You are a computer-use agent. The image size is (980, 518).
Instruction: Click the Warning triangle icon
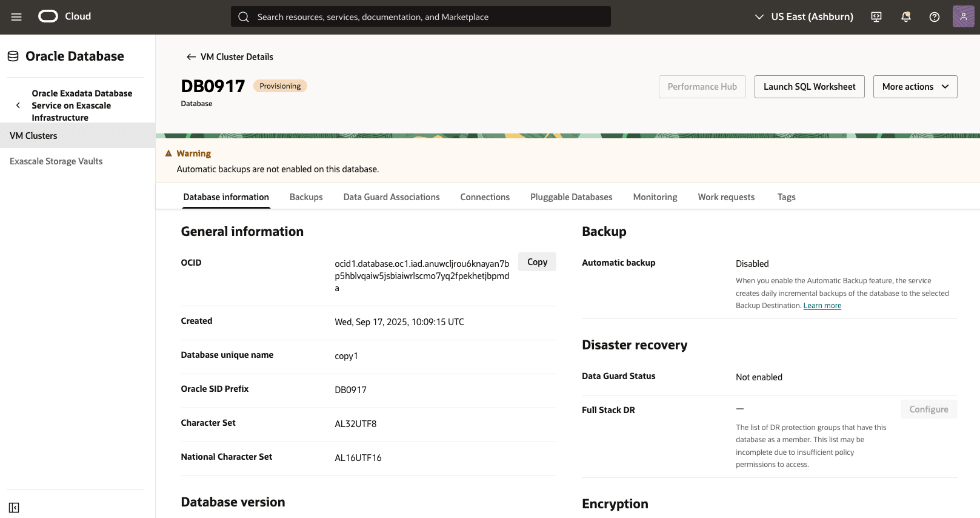click(x=168, y=153)
